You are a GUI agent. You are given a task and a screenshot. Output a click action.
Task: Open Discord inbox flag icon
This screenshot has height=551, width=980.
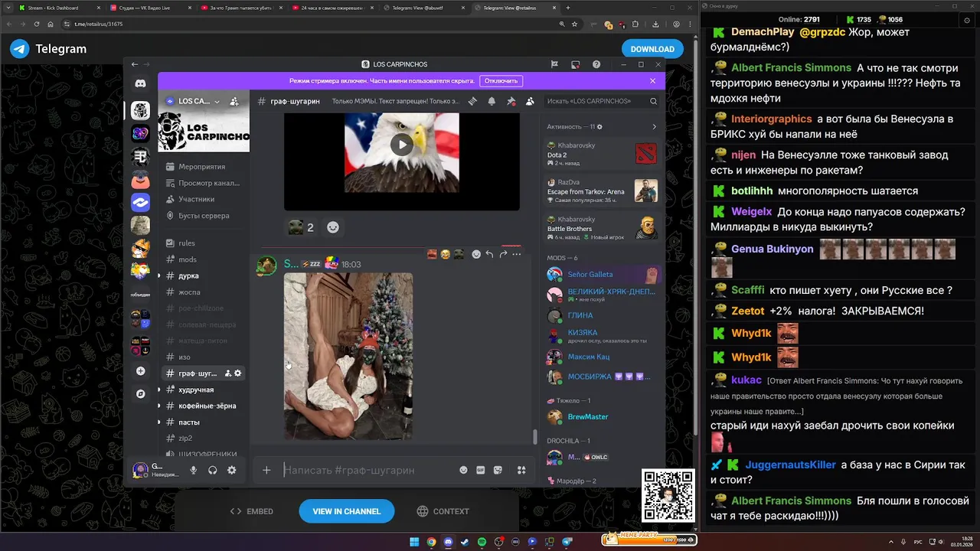[555, 64]
